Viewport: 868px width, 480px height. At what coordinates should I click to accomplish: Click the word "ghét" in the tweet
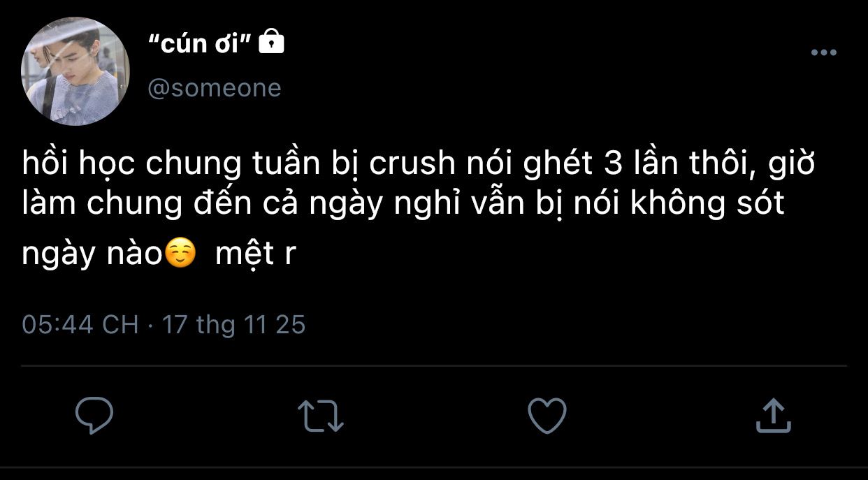(x=558, y=165)
